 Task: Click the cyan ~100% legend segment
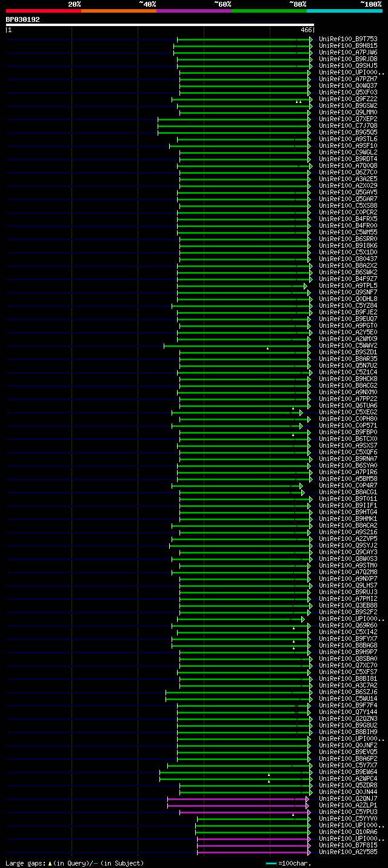(344, 10)
